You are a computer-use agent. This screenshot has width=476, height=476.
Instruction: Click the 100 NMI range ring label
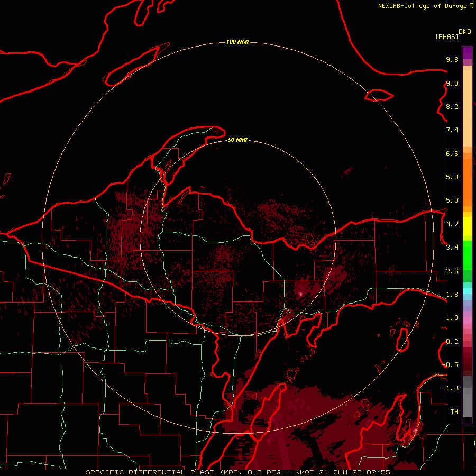click(237, 42)
